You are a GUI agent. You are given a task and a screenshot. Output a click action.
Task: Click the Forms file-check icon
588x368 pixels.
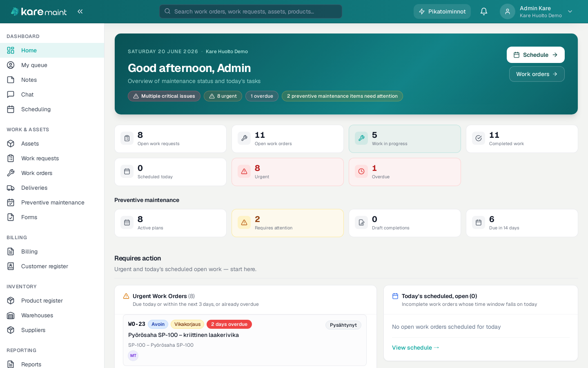(x=11, y=217)
